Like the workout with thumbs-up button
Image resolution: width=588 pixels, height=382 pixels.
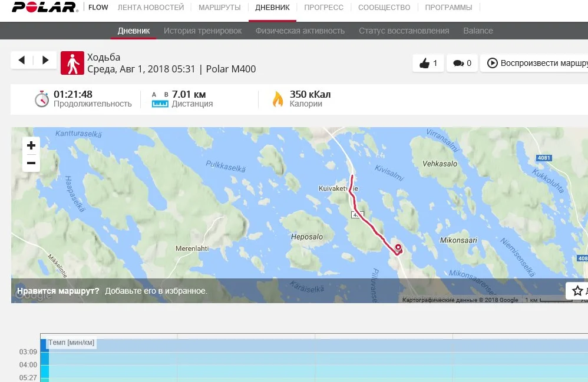pyautogui.click(x=428, y=63)
